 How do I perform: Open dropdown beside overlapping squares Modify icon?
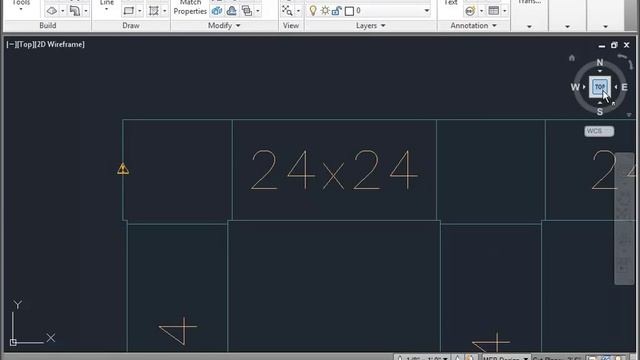pyautogui.click(x=258, y=11)
